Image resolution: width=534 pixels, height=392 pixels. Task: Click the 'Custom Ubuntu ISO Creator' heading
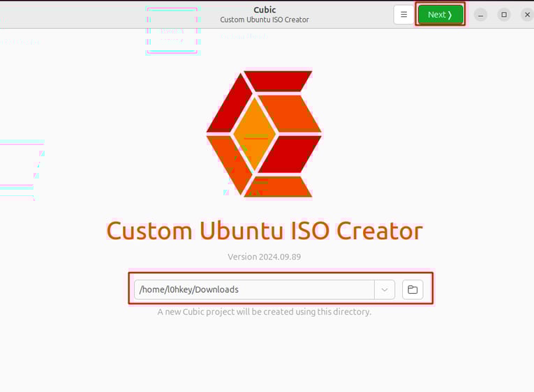(265, 231)
